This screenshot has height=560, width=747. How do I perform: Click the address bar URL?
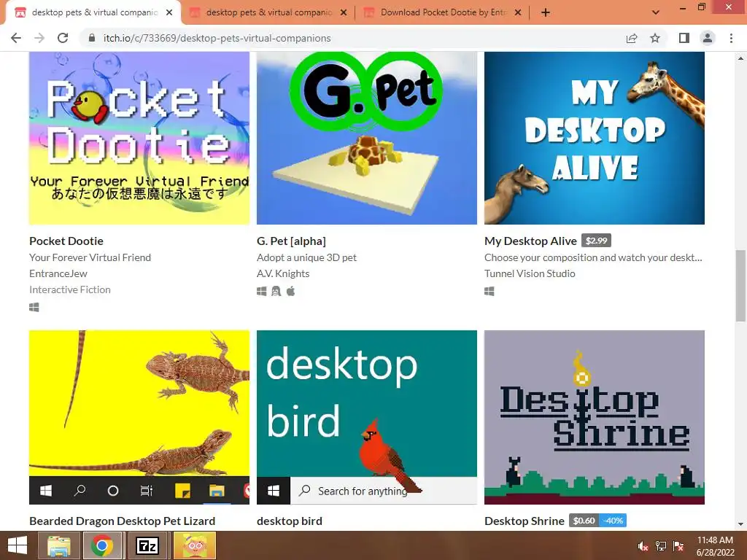tap(217, 38)
